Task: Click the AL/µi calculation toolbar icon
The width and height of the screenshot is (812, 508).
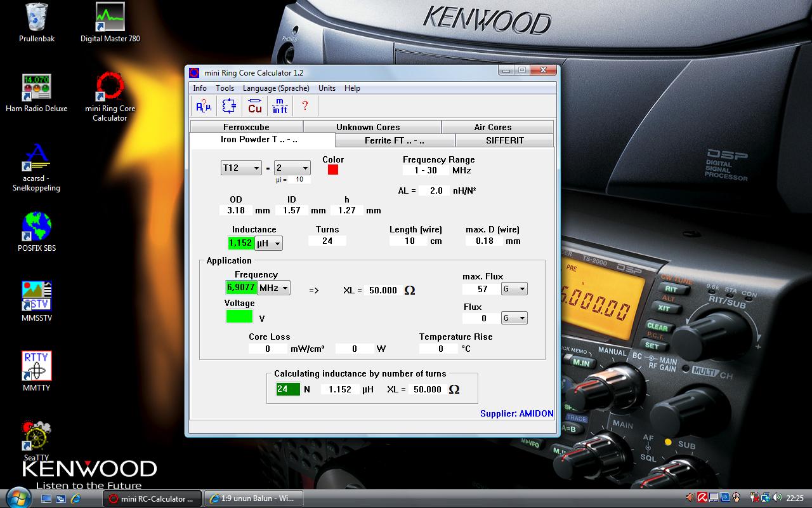Action: (x=204, y=106)
